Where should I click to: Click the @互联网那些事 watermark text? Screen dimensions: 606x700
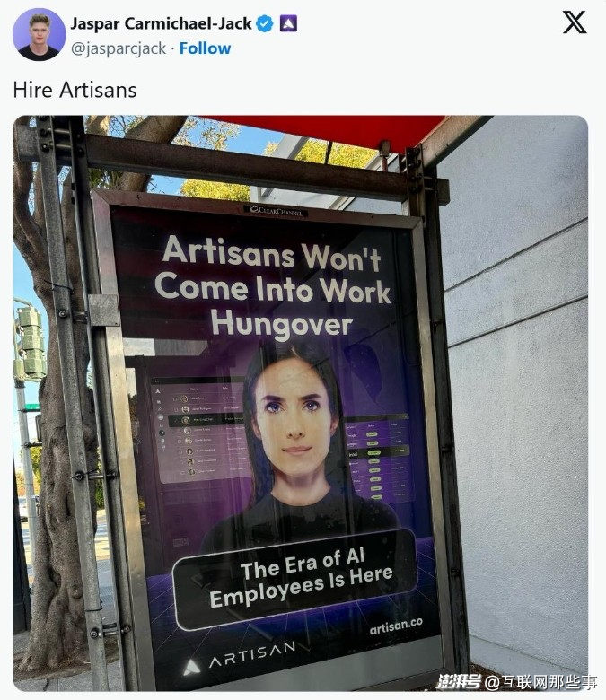pos(540,682)
